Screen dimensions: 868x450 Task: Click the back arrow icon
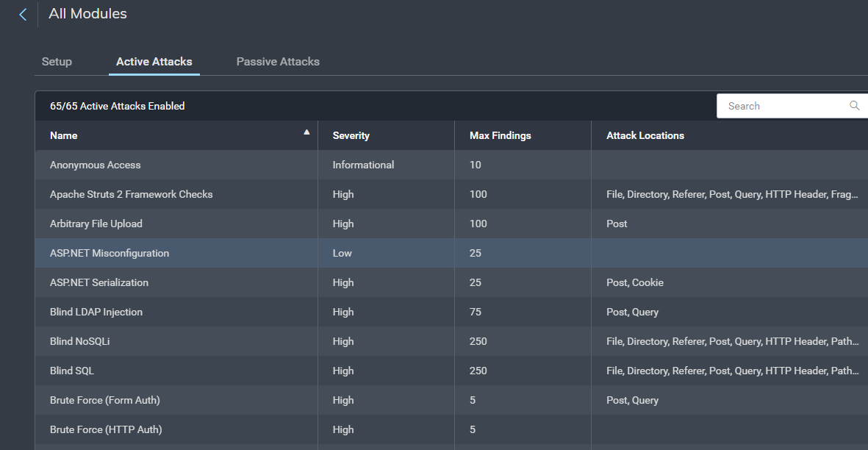[x=23, y=15]
